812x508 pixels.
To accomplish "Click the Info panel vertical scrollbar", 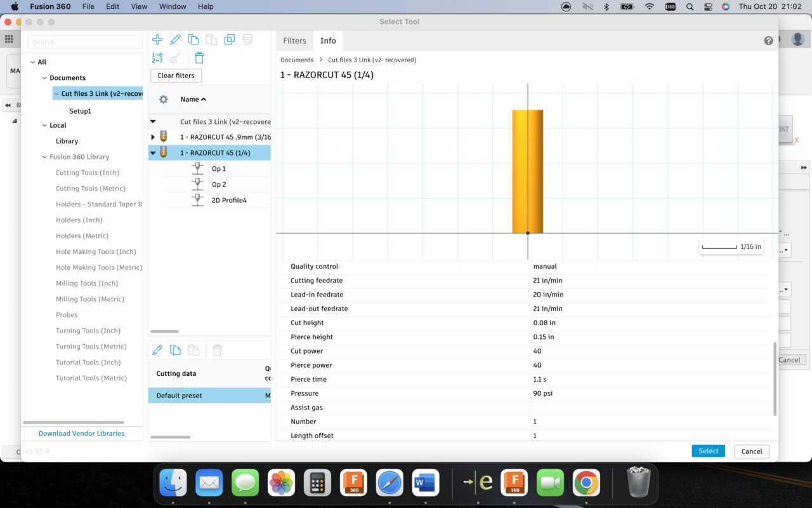I will 774,379.
